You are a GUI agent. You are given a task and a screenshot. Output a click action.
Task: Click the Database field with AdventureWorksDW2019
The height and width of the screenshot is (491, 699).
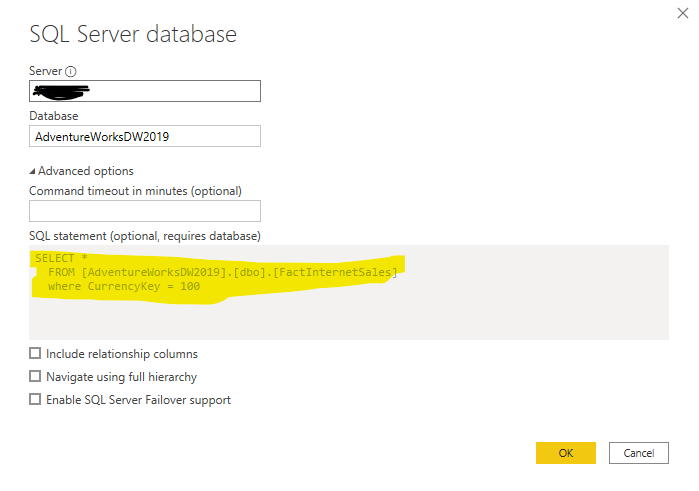[145, 136]
